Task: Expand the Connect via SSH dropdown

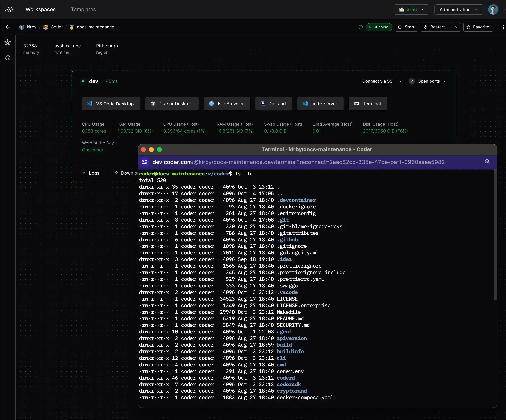Action: coord(381,81)
